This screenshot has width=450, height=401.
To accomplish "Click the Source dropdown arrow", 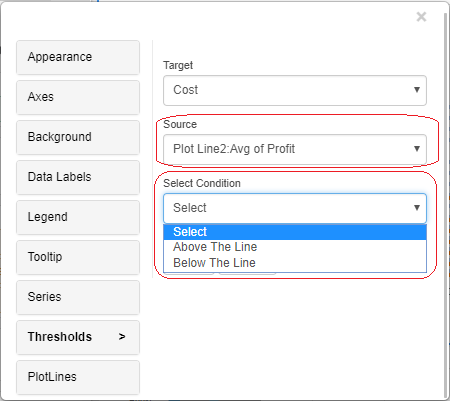I will pyautogui.click(x=417, y=149).
